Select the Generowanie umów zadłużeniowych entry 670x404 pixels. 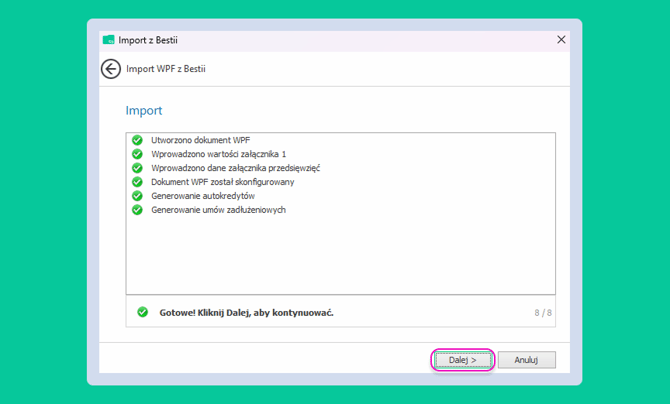218,210
